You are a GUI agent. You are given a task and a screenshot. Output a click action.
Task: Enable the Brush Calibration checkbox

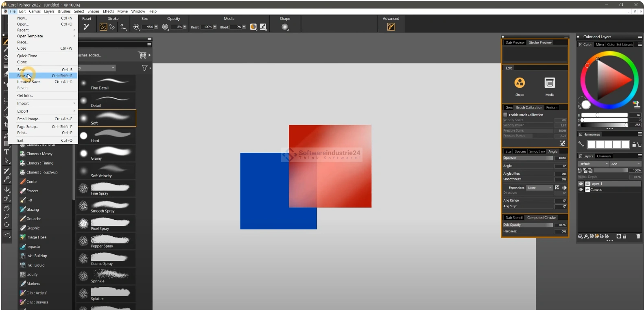(x=506, y=115)
